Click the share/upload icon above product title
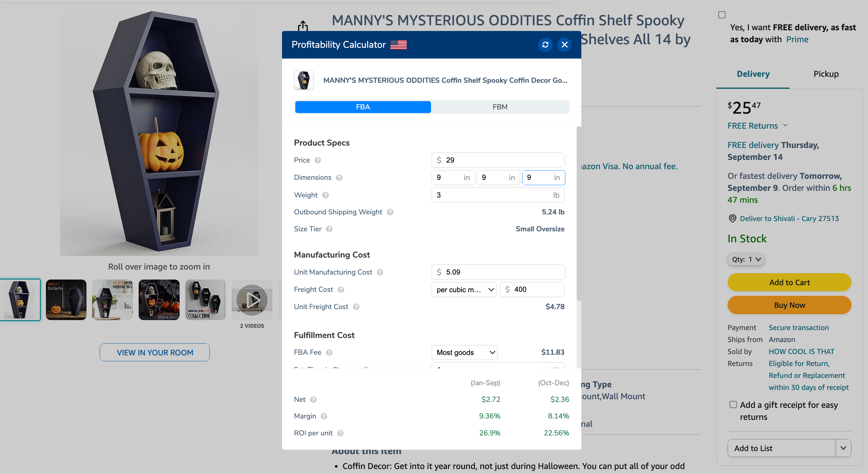868x474 pixels. click(305, 26)
